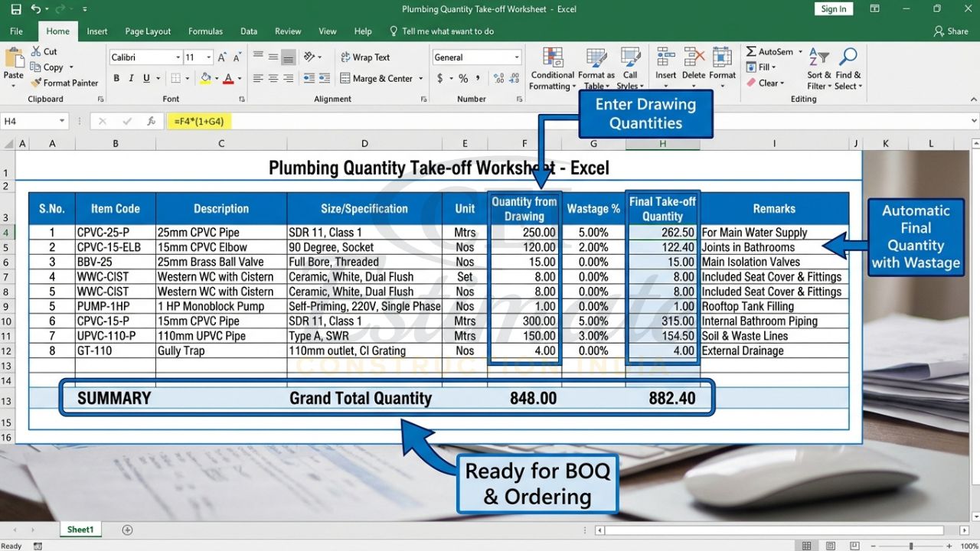The image size is (980, 551).
Task: Open the Review ribbon tab
Action: tap(287, 31)
